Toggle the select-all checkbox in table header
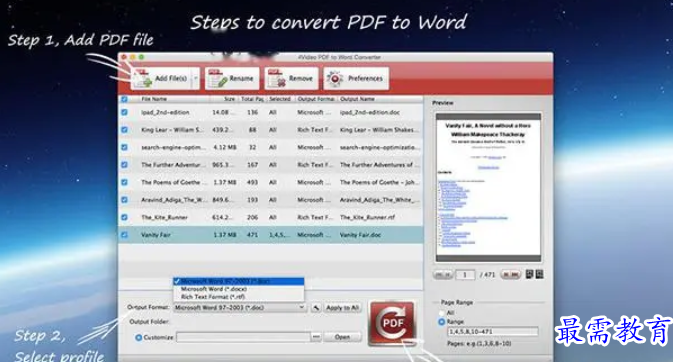679x362 pixels. coord(124,99)
